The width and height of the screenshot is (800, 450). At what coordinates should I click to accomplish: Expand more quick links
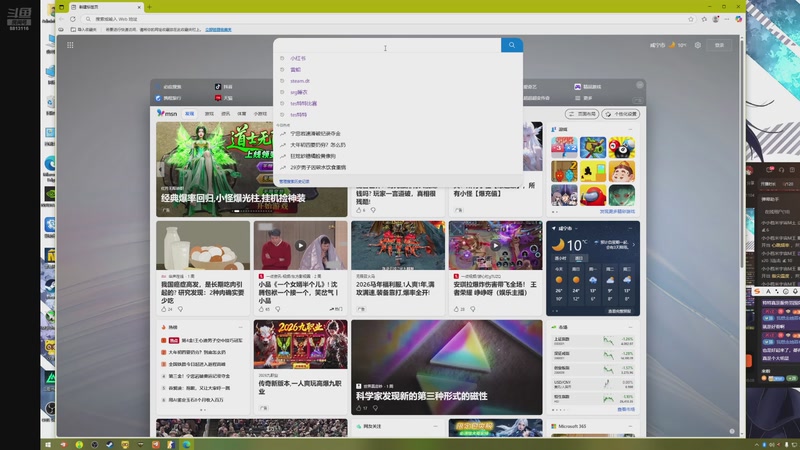[583, 98]
